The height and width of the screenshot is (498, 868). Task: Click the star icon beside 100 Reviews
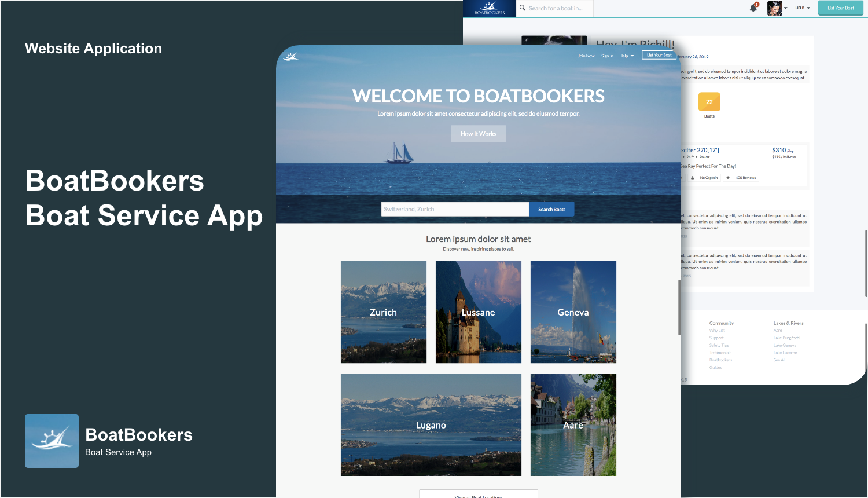pos(728,178)
